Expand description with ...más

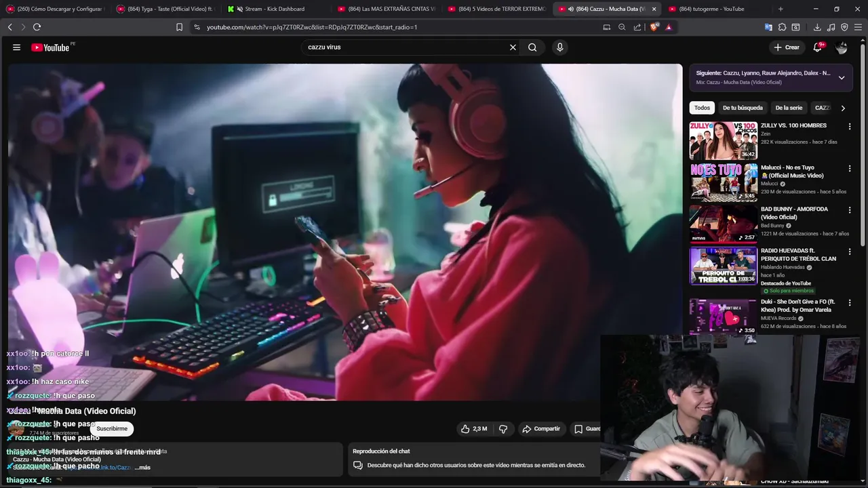coord(142,468)
